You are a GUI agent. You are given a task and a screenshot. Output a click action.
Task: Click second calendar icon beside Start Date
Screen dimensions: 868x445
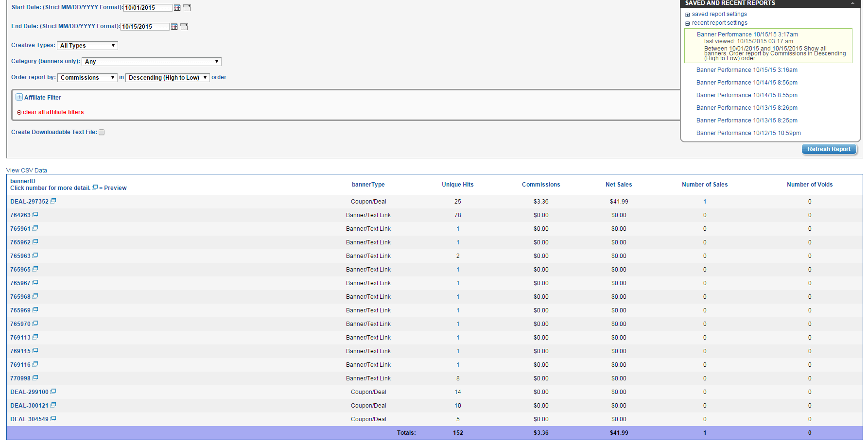187,8
